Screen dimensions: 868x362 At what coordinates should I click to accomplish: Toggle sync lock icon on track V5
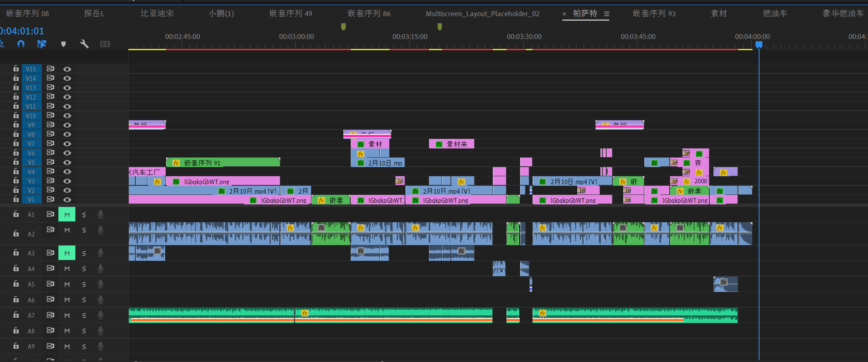51,162
